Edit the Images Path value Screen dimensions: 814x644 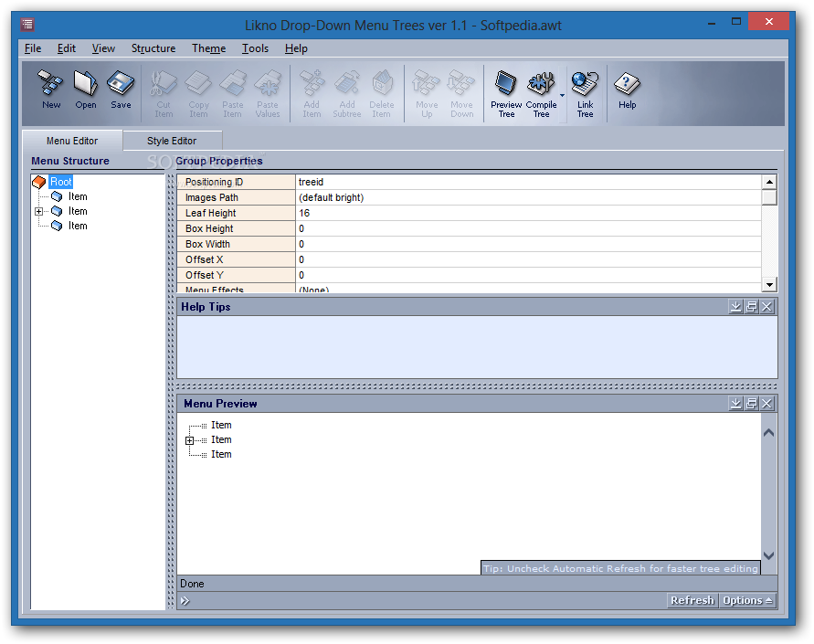(528, 197)
